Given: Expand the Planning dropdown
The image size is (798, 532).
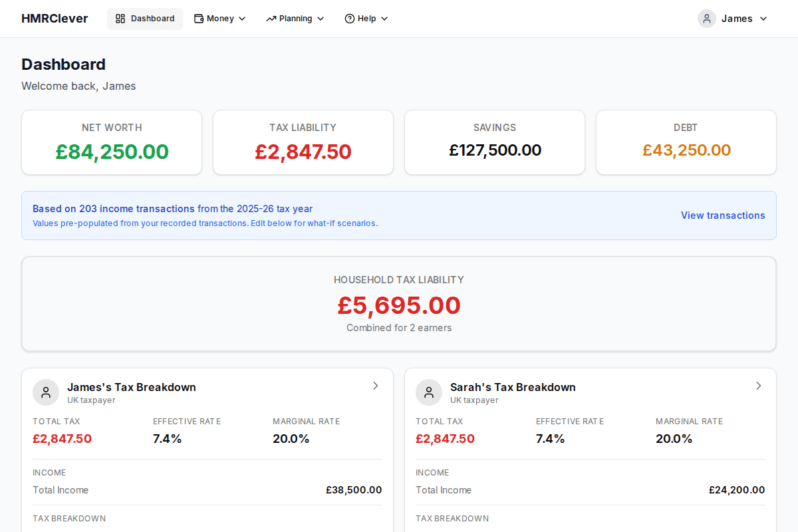Looking at the screenshot, I should coord(295,19).
